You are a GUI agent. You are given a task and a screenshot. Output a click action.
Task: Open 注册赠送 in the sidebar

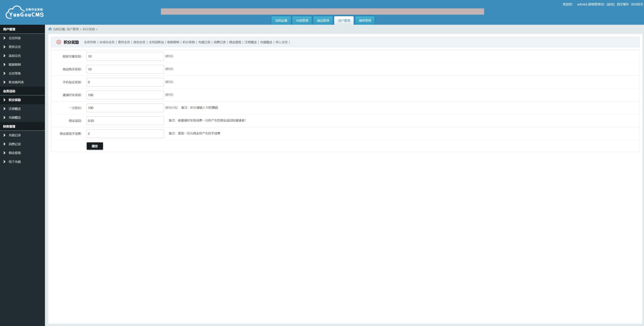tap(15, 109)
